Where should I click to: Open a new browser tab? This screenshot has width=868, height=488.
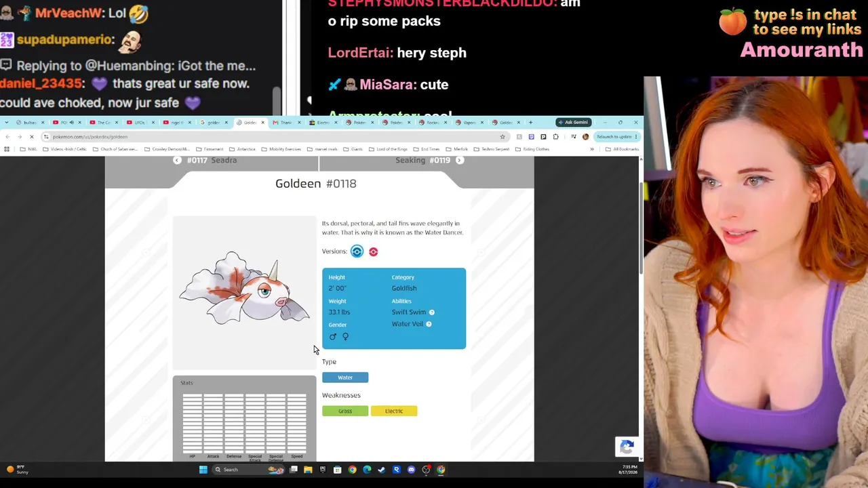coord(530,123)
